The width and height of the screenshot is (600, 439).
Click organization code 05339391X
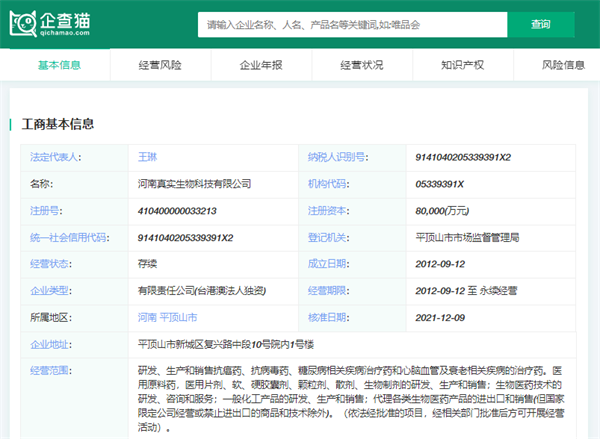click(439, 184)
